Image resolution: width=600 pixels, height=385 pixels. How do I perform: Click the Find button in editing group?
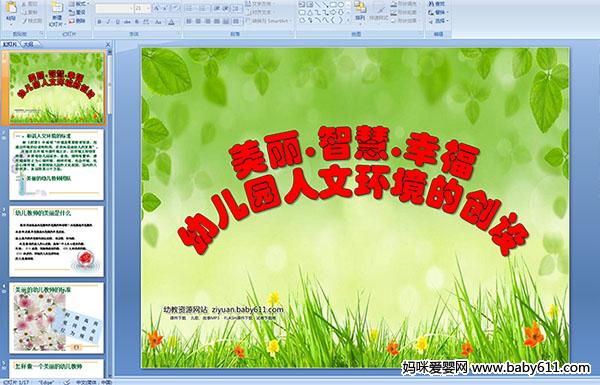[437, 4]
